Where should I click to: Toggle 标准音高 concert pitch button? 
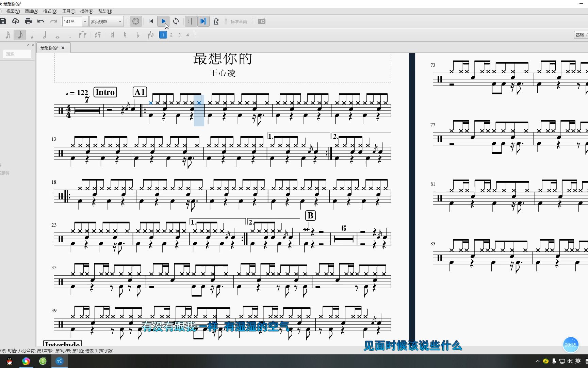pyautogui.click(x=239, y=21)
